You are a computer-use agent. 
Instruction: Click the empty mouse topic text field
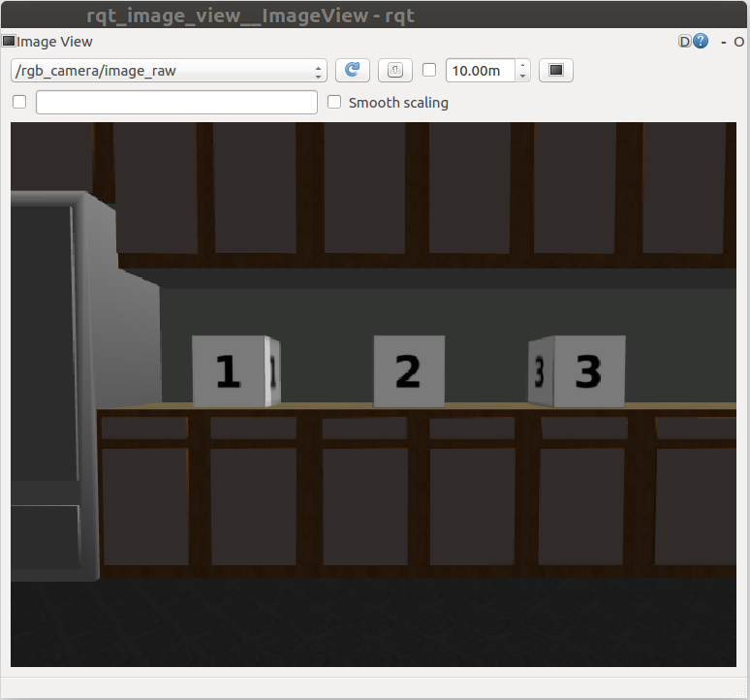point(176,102)
